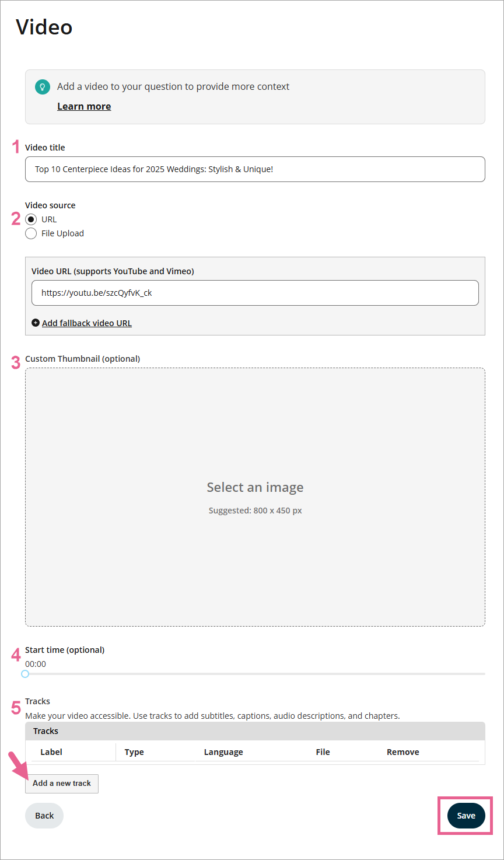Click the gray Tracks table title bar
This screenshot has width=504, height=860.
tap(255, 731)
